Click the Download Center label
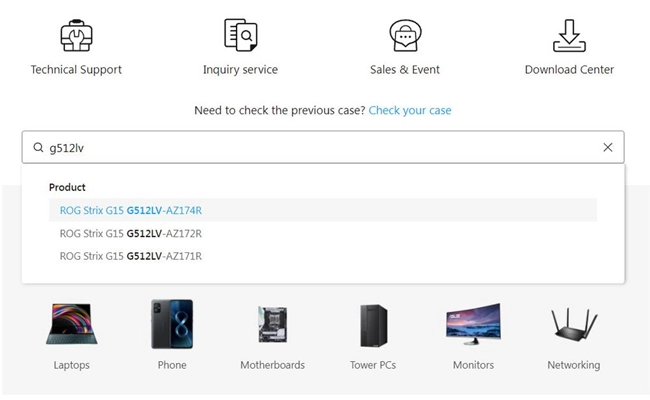The height and width of the screenshot is (400, 650). 569,70
